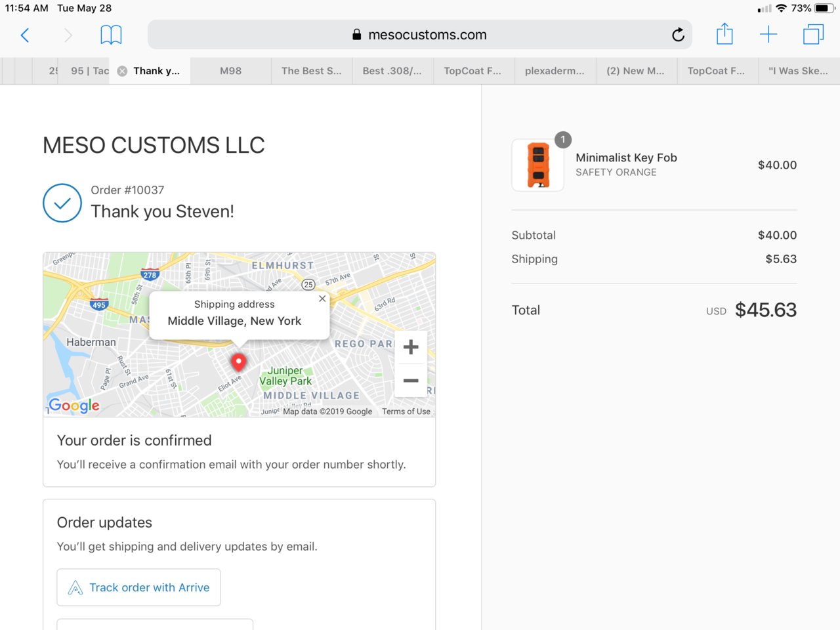
Task: Click 'Middle Village, New York' address text
Action: [234, 321]
